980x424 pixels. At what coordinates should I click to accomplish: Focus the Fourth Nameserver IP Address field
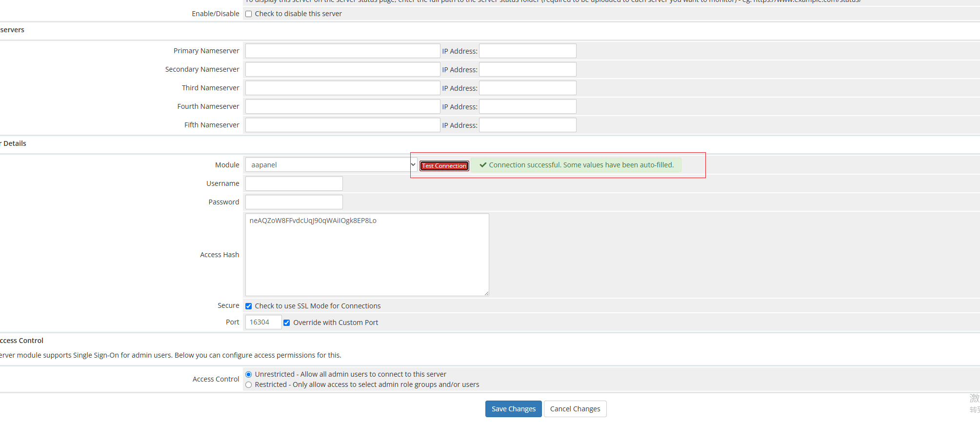(528, 106)
